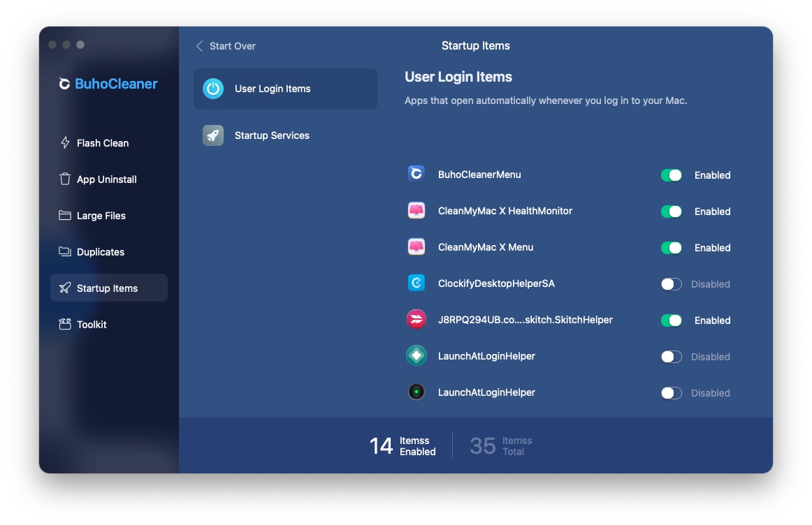Enable ClockifyDesktopHelperSA login item
812x525 pixels.
[x=671, y=284]
